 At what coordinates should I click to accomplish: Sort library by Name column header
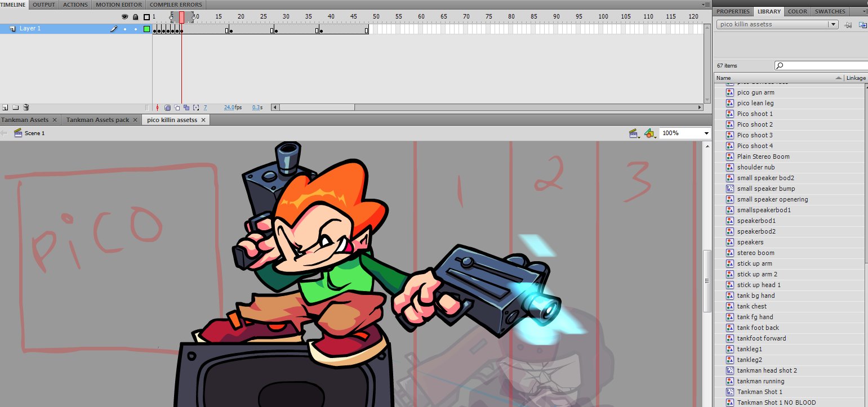click(779, 78)
